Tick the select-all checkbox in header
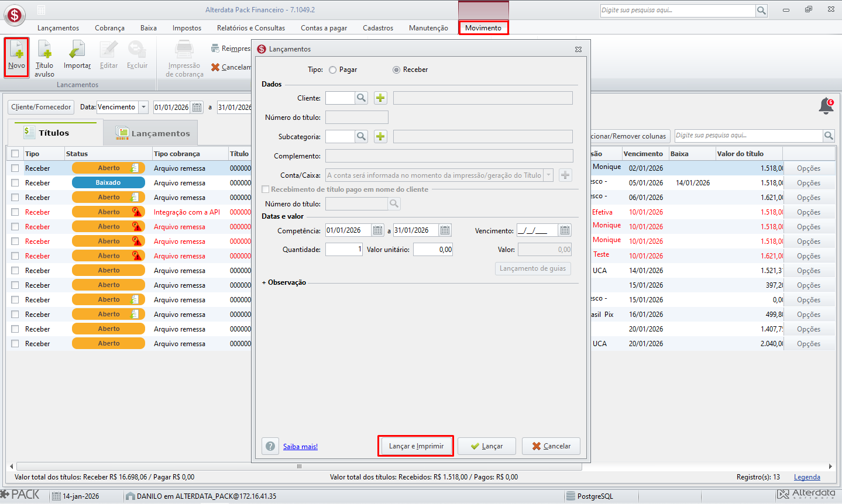The height and width of the screenshot is (504, 842). [x=15, y=154]
